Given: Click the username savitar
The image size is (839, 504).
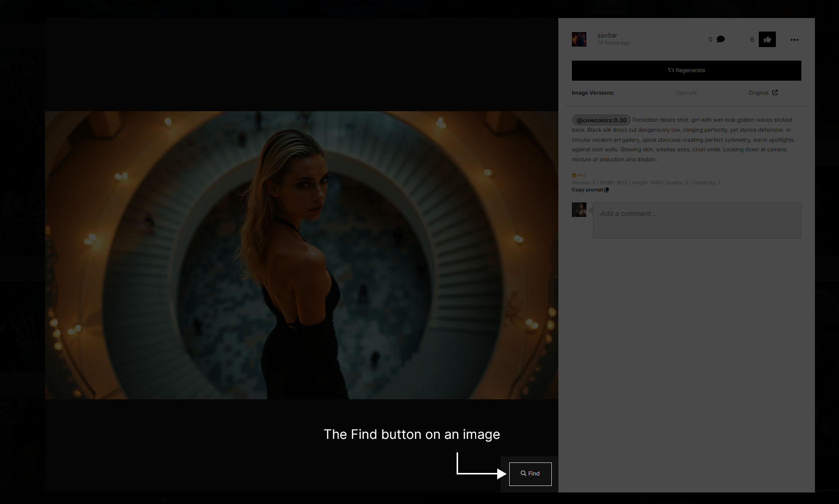Looking at the screenshot, I should coord(607,35).
